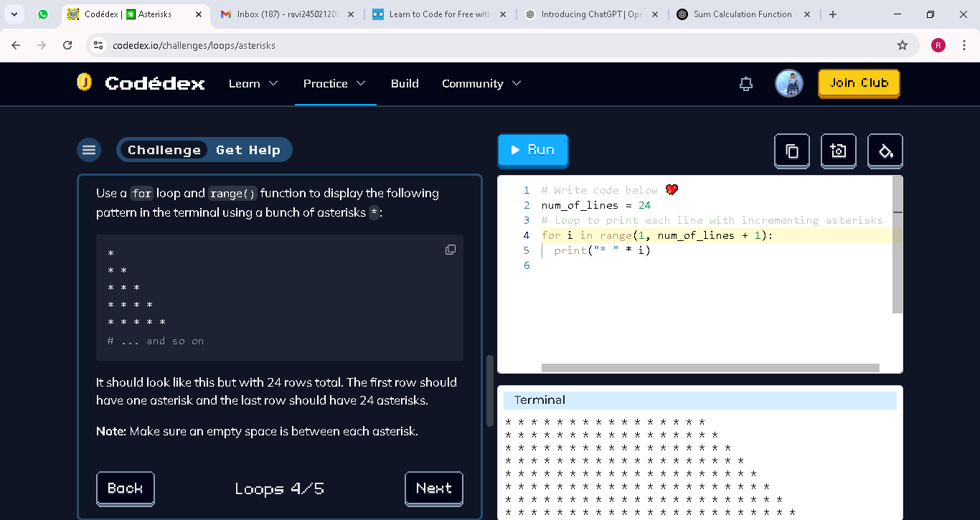This screenshot has height=520, width=980.
Task: Click the Back button
Action: (x=126, y=488)
